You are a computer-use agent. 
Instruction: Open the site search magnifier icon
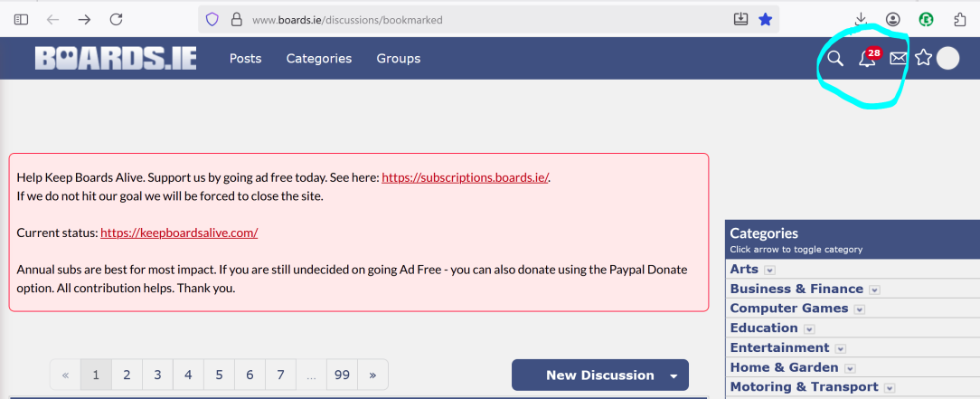tap(835, 58)
